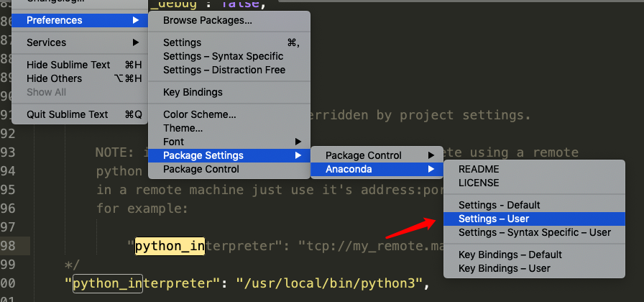Open Settings – Distraction Free
The height and width of the screenshot is (302, 644).
click(229, 70)
